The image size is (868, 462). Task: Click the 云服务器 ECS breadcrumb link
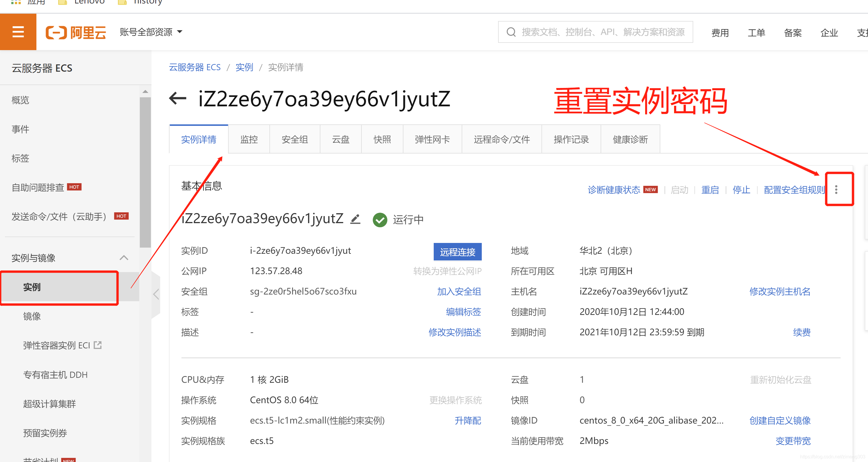point(194,67)
